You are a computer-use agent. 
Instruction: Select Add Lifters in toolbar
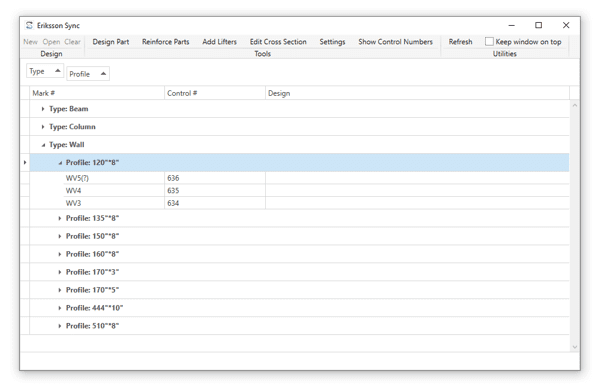point(220,42)
